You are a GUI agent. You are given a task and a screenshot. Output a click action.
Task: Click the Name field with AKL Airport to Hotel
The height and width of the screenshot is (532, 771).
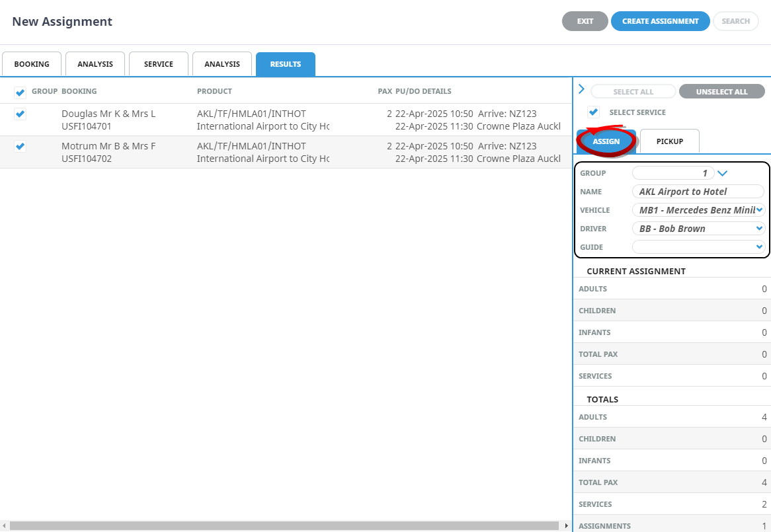698,192
